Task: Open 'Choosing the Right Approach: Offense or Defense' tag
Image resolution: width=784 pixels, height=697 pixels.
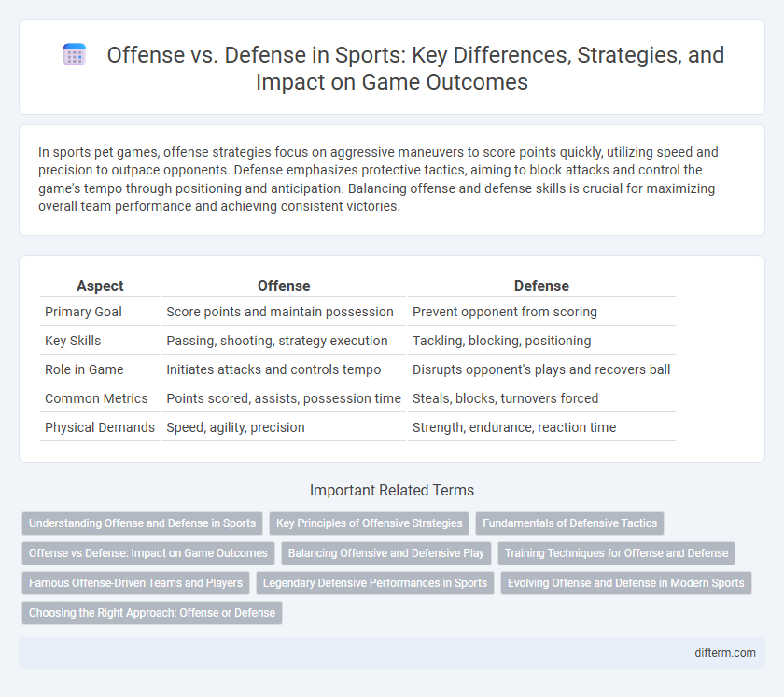Action: [x=152, y=613]
